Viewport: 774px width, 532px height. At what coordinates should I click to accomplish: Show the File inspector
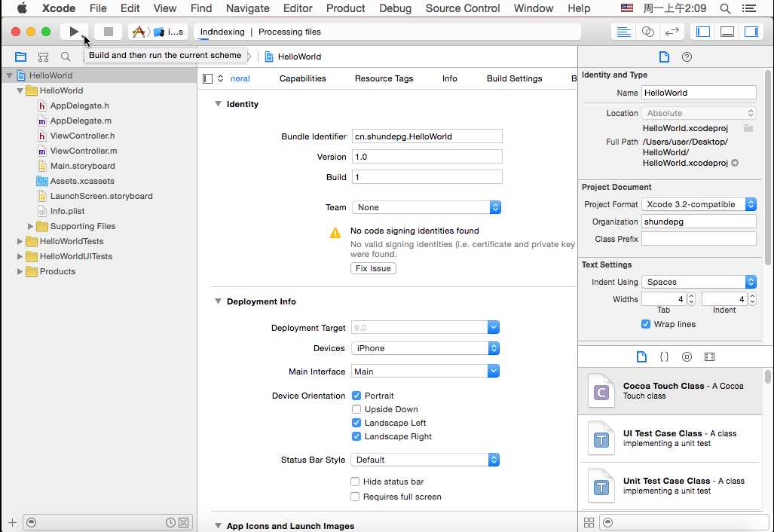tap(664, 57)
